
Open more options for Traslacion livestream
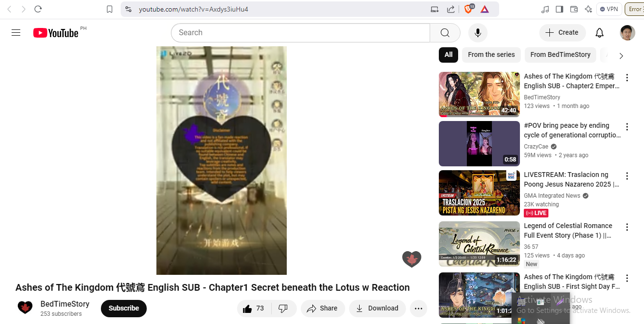627,176
